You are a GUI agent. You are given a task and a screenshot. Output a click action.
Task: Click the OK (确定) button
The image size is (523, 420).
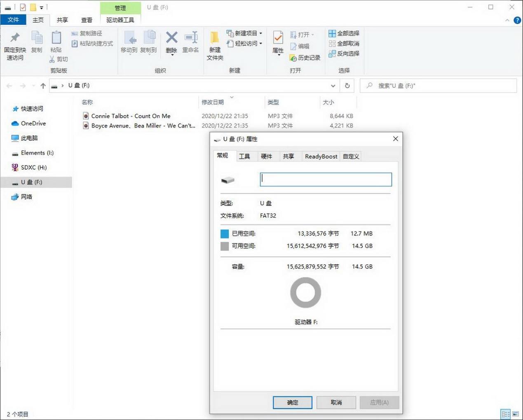click(293, 402)
